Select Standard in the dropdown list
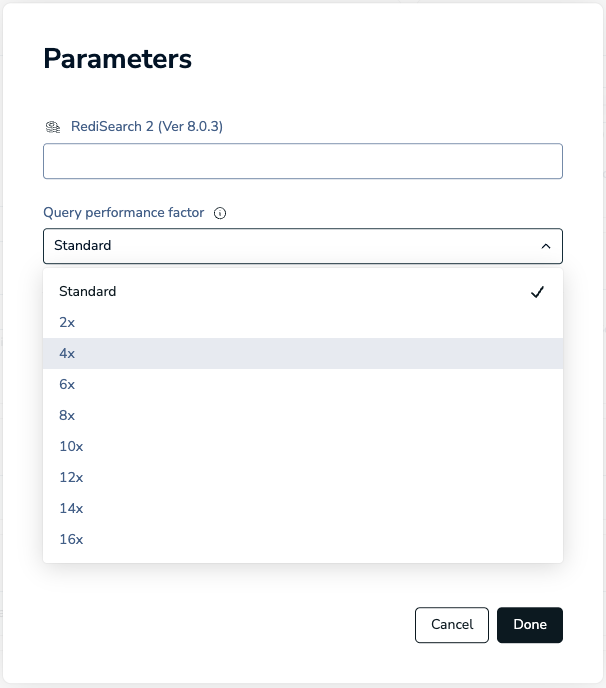606x688 pixels. (88, 292)
